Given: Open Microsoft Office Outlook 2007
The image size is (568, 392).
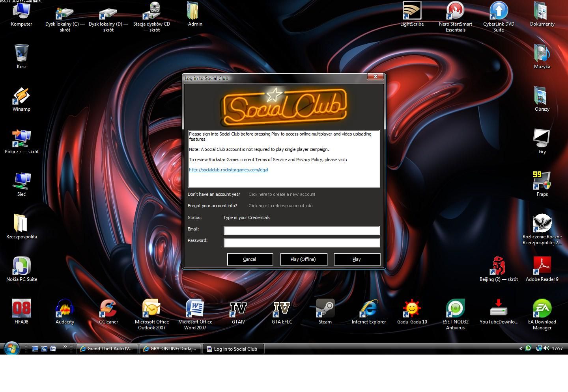Looking at the screenshot, I should pos(151,314).
